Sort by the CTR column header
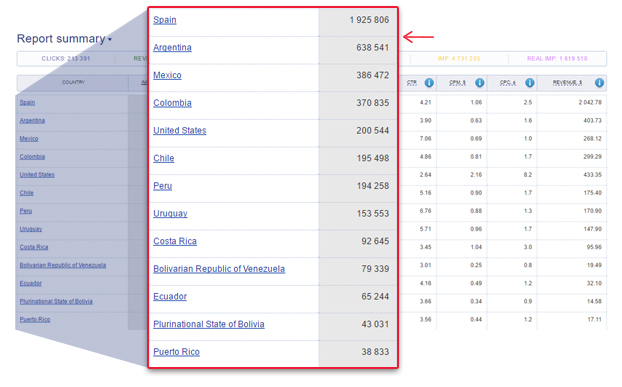 (412, 82)
